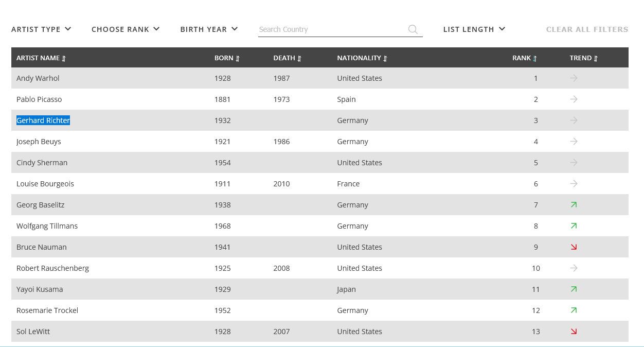
Task: Sort table by Born column
Action: (x=227, y=58)
